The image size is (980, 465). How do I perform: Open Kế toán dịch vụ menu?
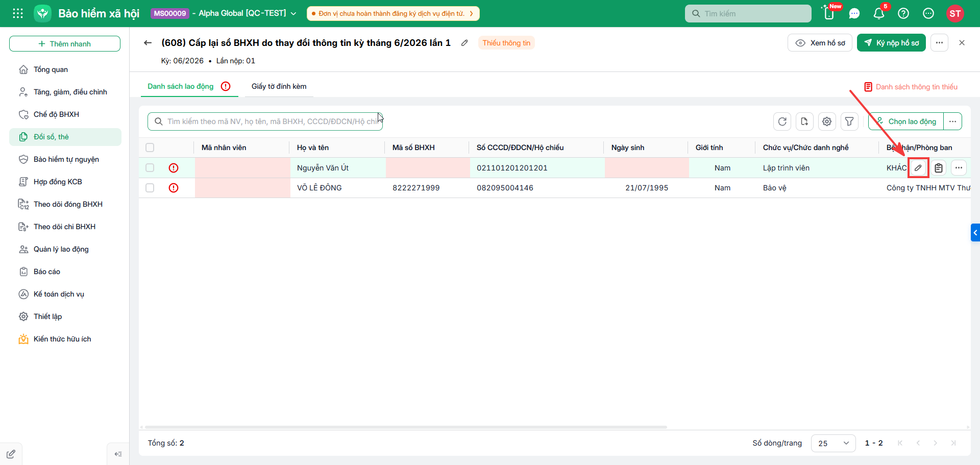pos(65,294)
